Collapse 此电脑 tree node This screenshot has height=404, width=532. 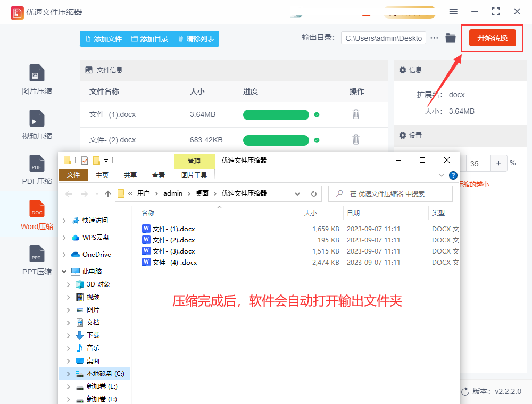64,272
